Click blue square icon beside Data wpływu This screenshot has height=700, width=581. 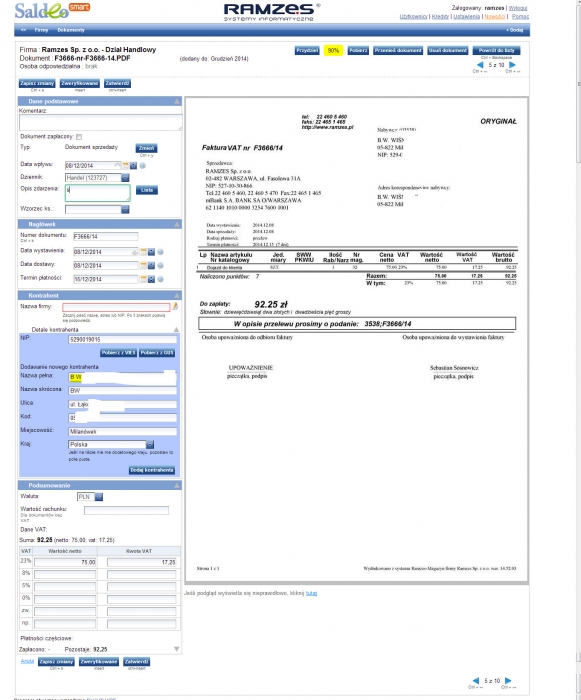pos(134,166)
